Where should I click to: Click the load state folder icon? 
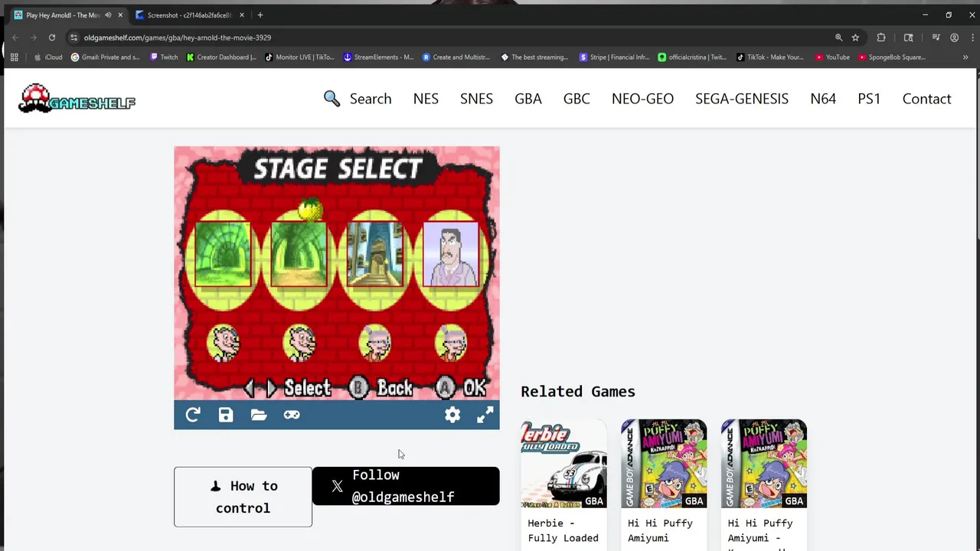(259, 415)
